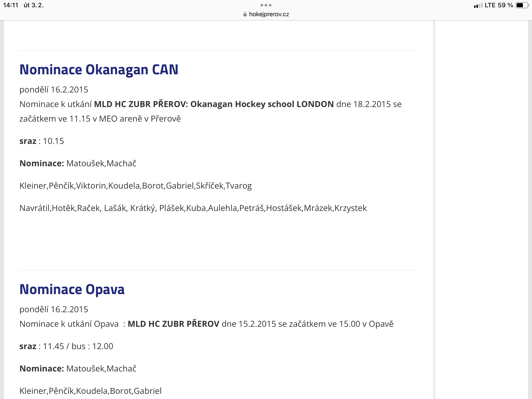The width and height of the screenshot is (532, 399).
Task: Open the 'Nominace Okanagan CAN' article
Action: (x=99, y=70)
